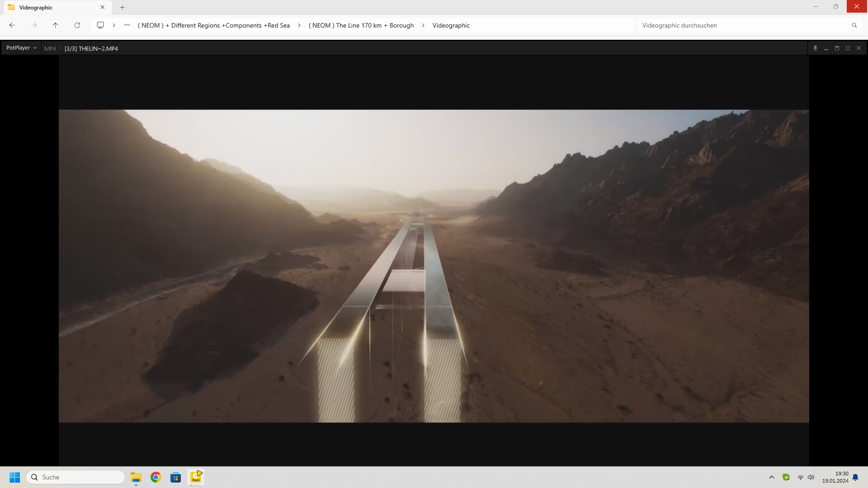Screen dimensions: 868x488
Task: Switch PotPlayer to fullscreen mode
Action: click(x=848, y=48)
